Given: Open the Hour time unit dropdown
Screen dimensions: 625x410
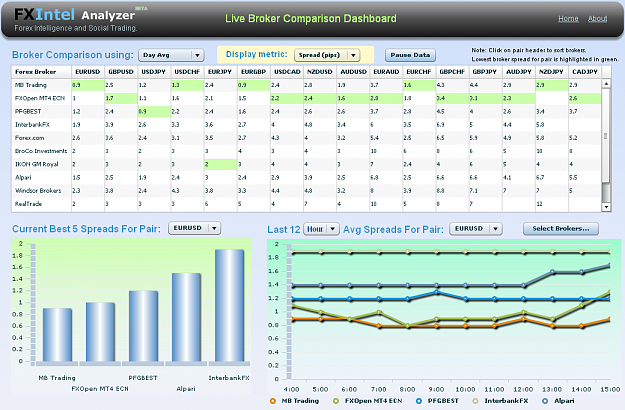Looking at the screenshot, I should click(x=321, y=229).
